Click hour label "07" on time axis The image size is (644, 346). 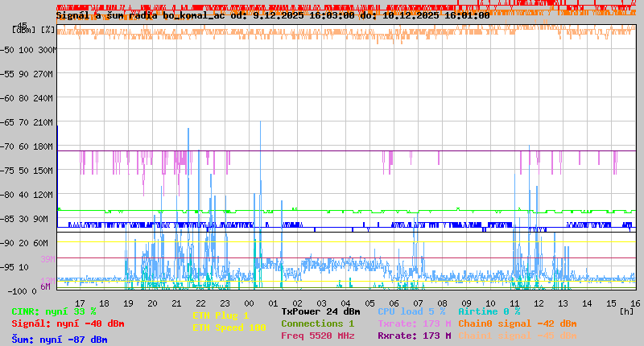418,303
